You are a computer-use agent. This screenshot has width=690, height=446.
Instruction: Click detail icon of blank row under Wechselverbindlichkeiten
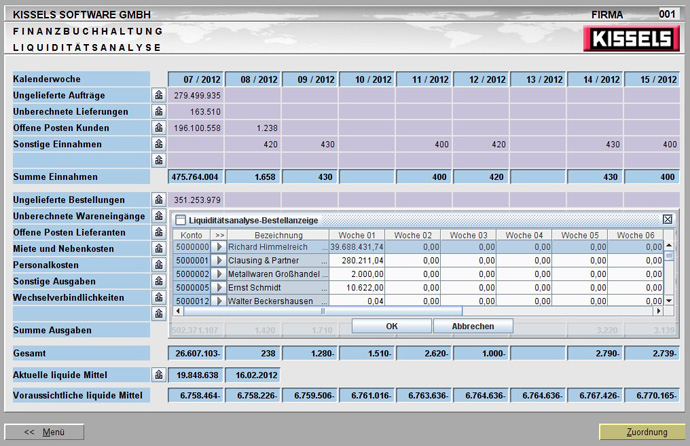point(158,313)
